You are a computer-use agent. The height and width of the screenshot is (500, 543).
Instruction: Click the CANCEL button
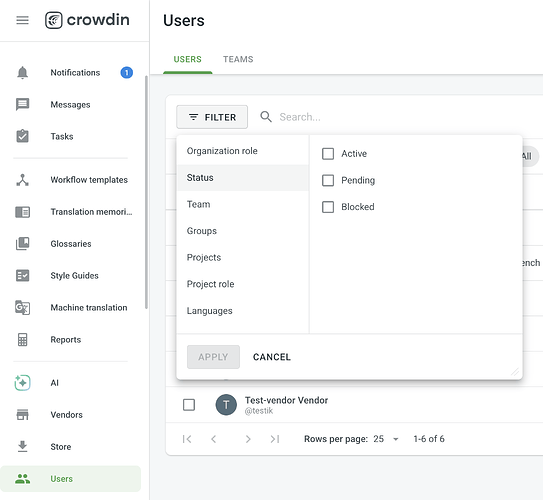[x=272, y=357]
